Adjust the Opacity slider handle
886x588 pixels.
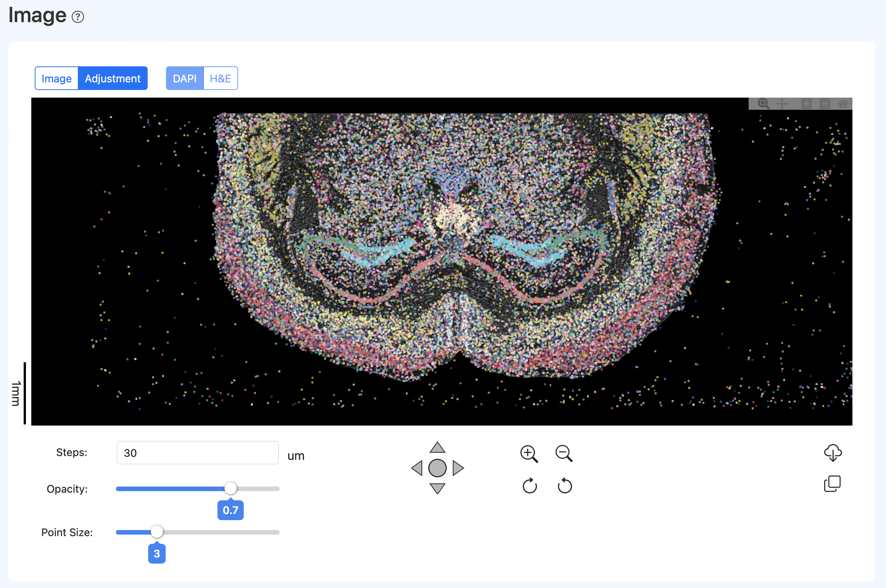click(x=231, y=488)
